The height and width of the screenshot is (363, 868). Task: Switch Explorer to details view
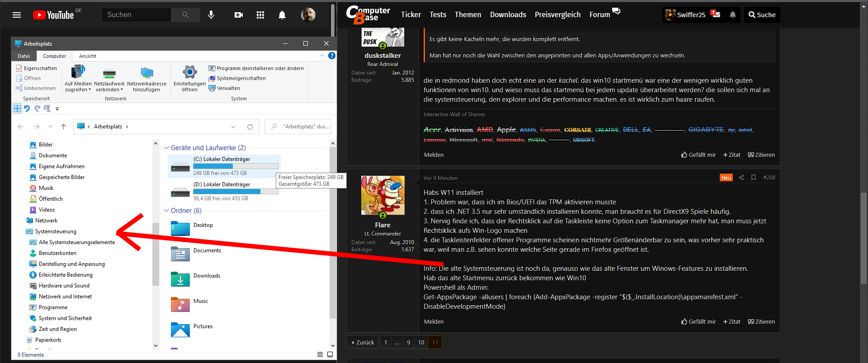[x=320, y=354]
